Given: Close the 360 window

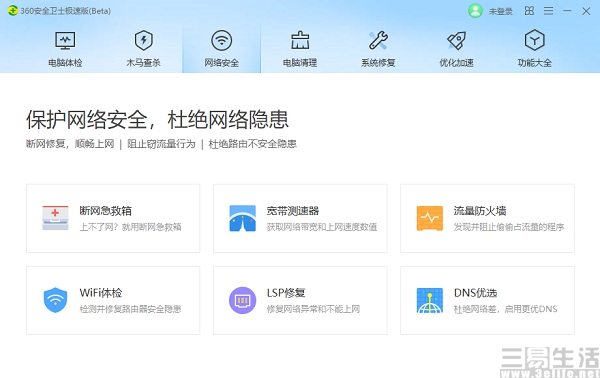Looking at the screenshot, I should coord(586,11).
